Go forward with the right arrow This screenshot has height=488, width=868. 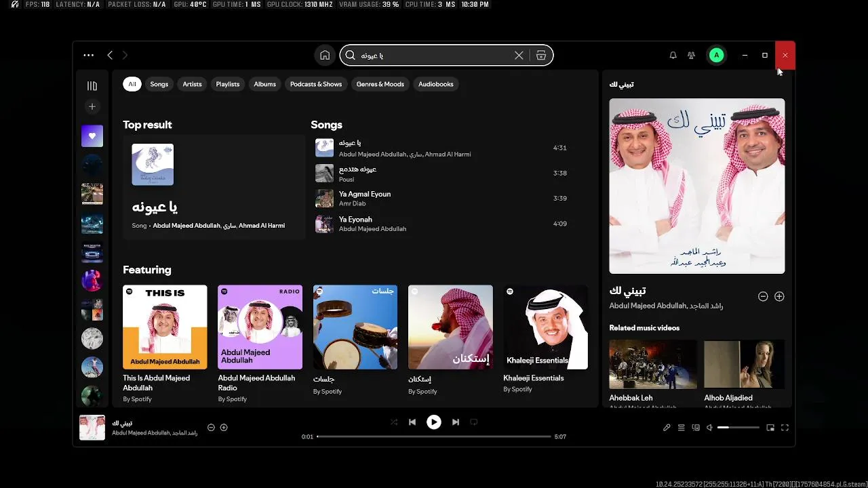click(x=125, y=55)
